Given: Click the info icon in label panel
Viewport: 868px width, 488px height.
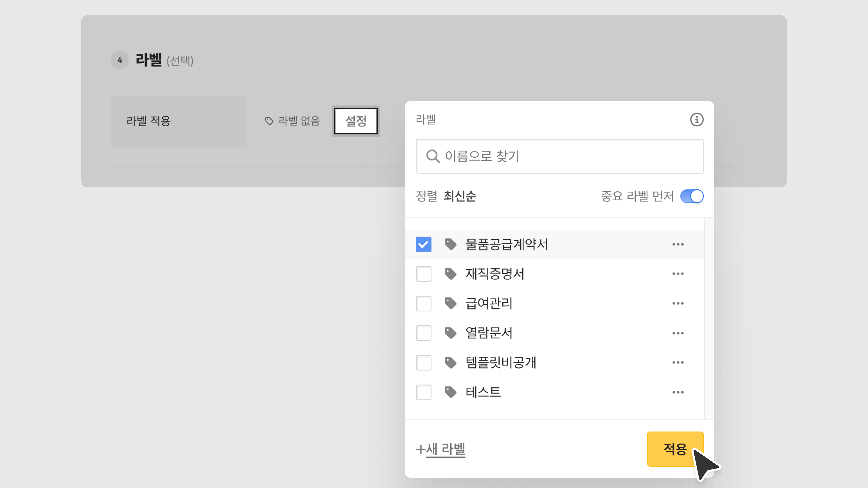Looking at the screenshot, I should click(696, 120).
